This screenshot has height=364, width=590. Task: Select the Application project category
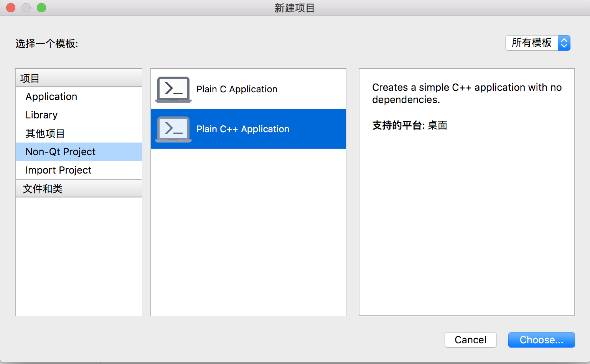51,97
